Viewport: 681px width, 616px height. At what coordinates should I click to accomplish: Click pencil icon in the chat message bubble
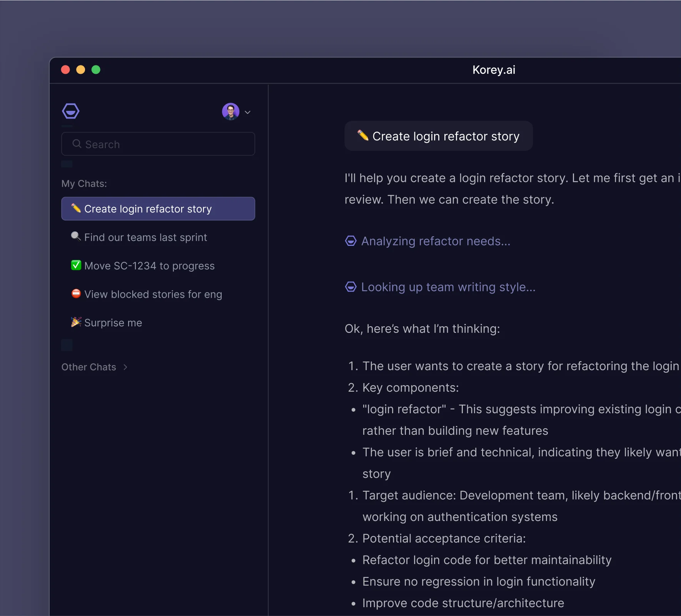tap(363, 135)
